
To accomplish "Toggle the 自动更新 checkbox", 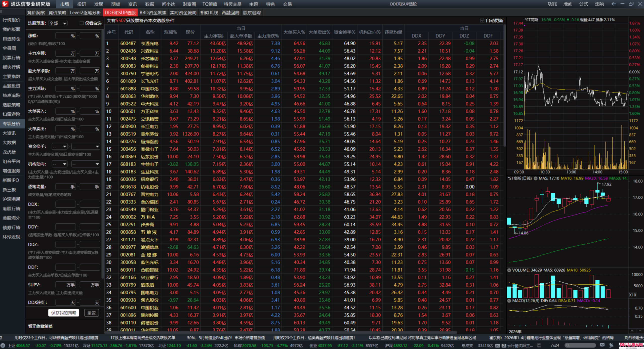I will [482, 21].
